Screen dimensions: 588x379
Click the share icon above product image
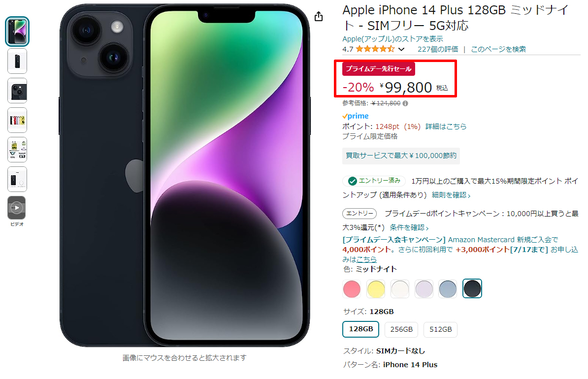click(318, 17)
